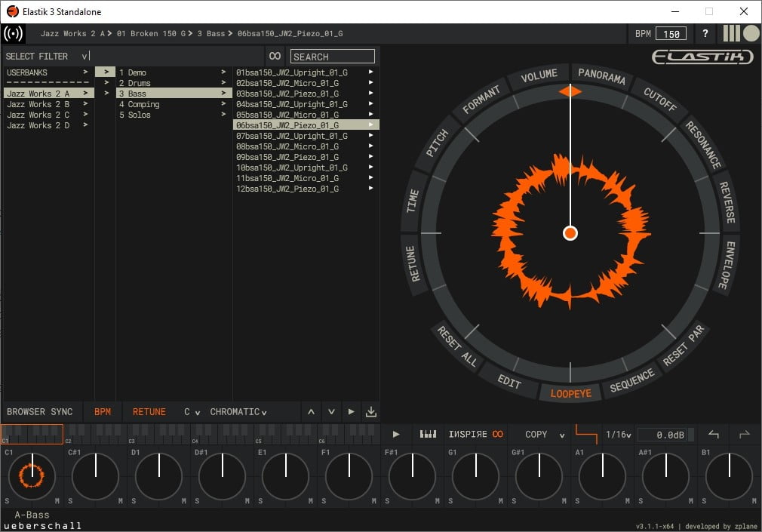762x532 pixels.
Task: Click play arrow beside 12bsa150_JW2_Piezo_01_G
Action: point(370,188)
